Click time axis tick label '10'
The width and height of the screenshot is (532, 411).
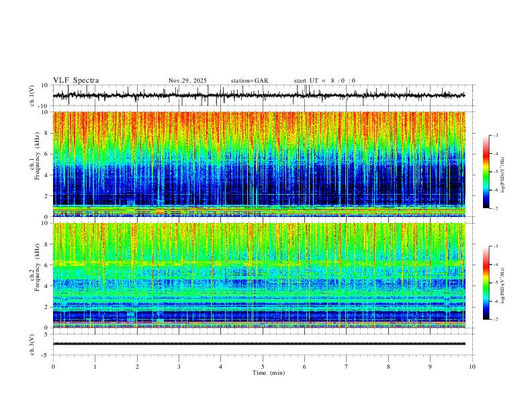[472, 367]
